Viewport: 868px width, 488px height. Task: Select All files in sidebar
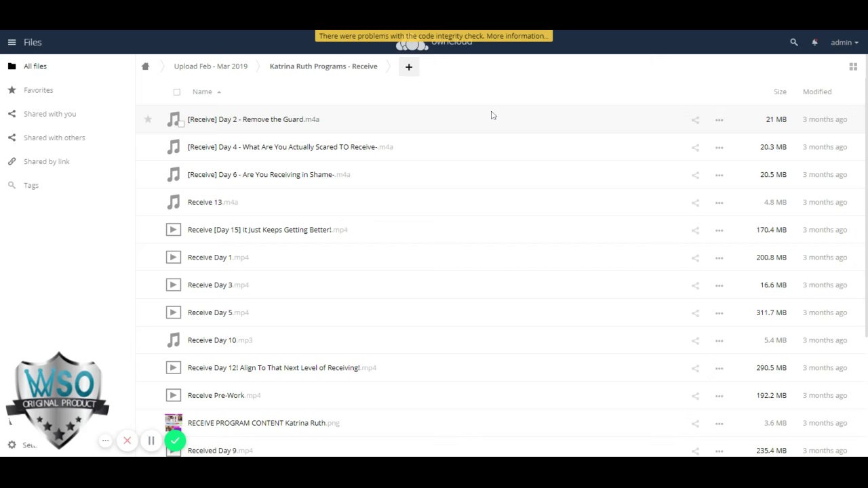(x=35, y=66)
